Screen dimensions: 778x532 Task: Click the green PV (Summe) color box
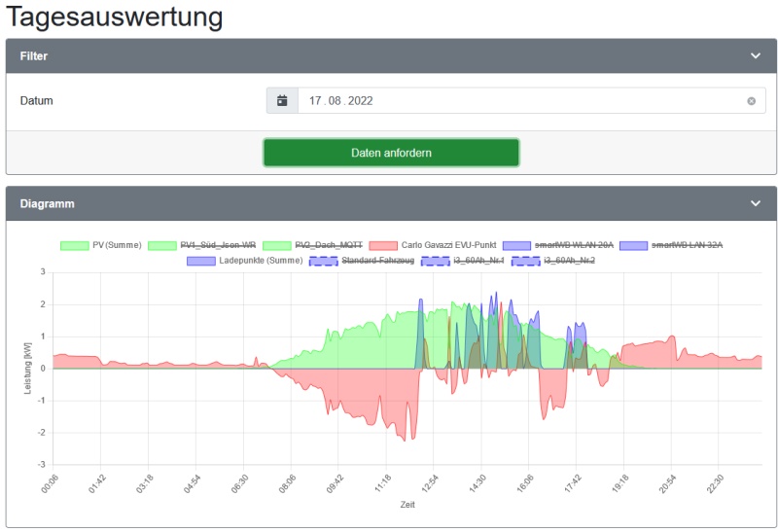tap(75, 245)
